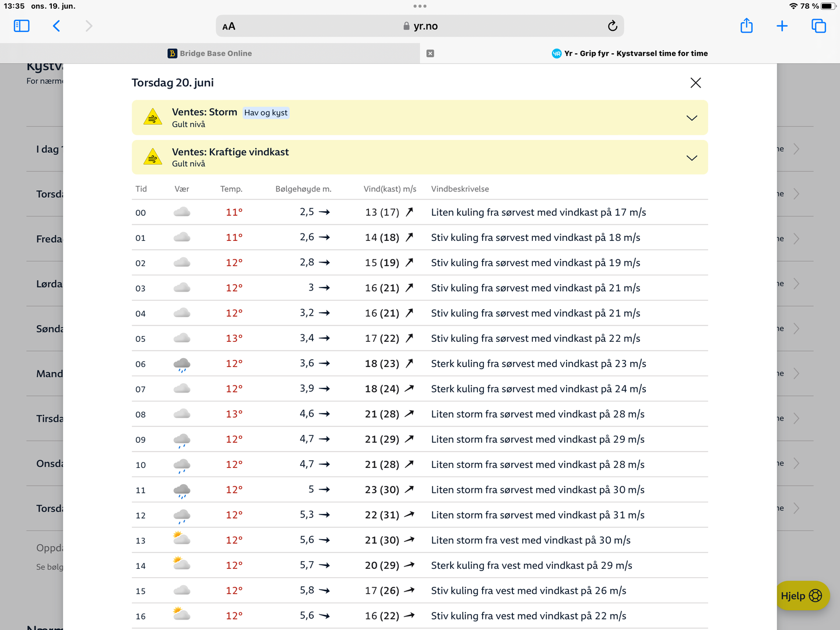
Task: Open the AA reader settings menu
Action: pyautogui.click(x=229, y=26)
